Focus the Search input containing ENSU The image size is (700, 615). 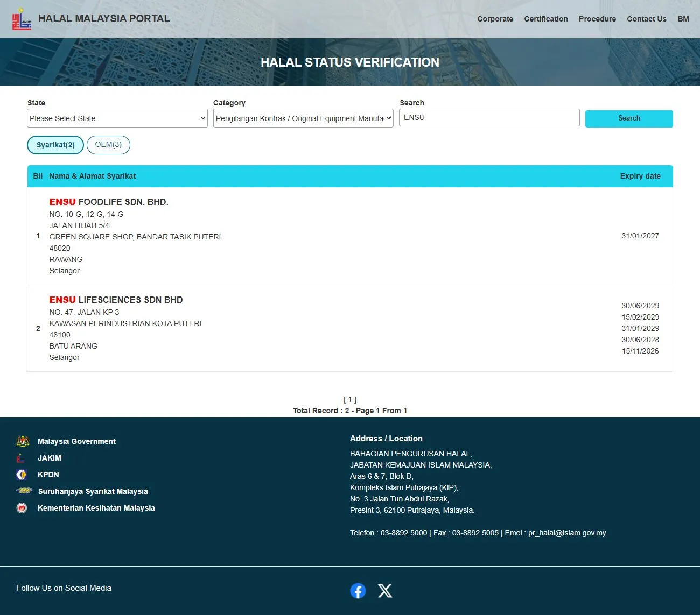pos(489,118)
